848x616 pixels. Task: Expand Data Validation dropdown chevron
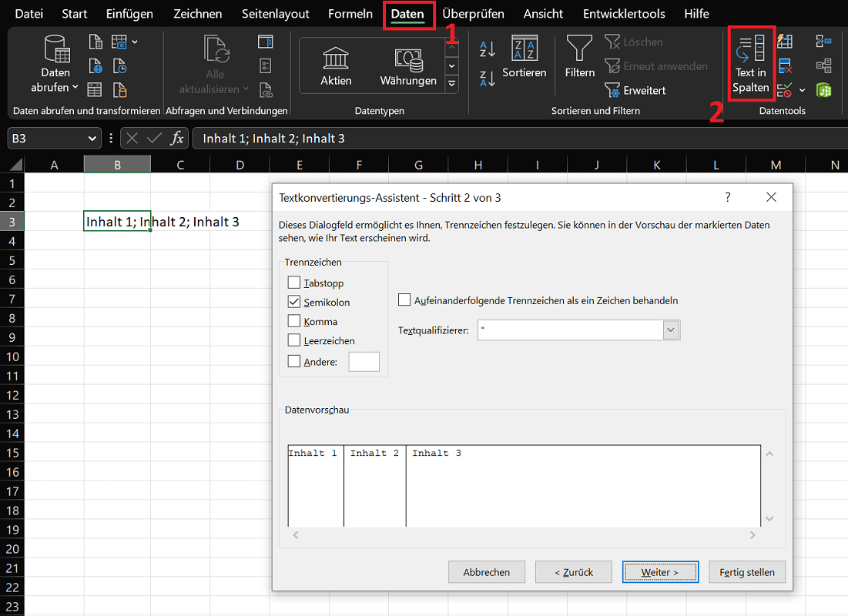pos(802,90)
